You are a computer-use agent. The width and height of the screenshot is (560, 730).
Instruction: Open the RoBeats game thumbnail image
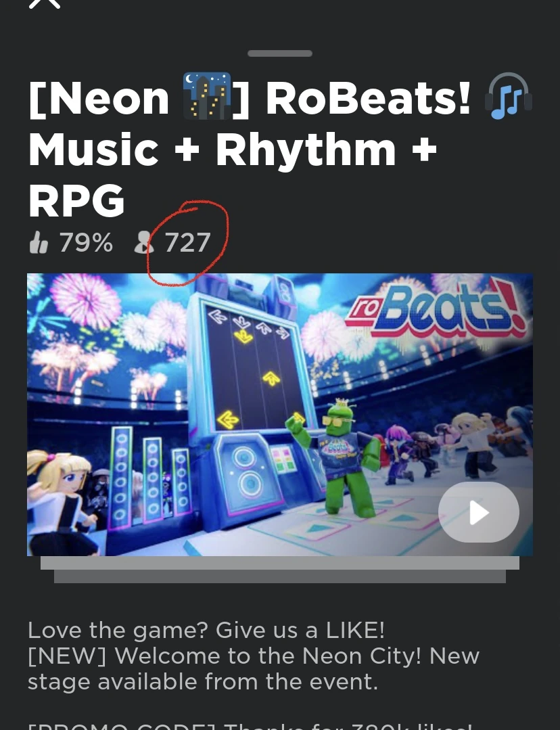280,414
